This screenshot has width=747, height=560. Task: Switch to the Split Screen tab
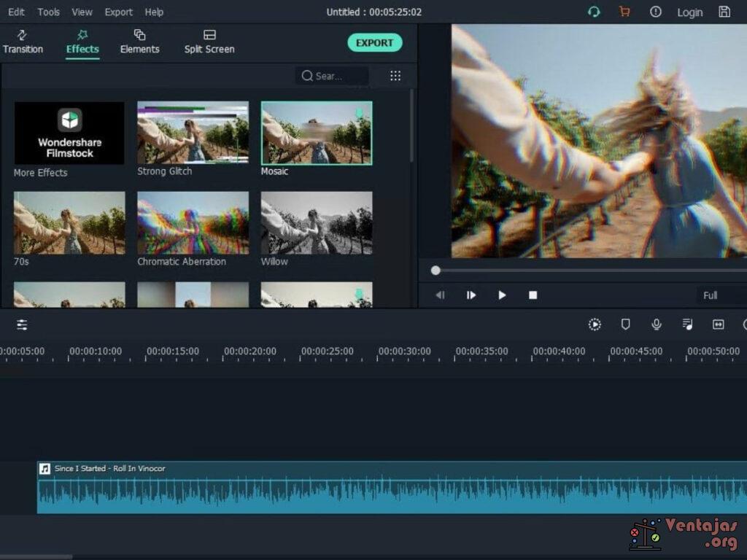coord(209,42)
